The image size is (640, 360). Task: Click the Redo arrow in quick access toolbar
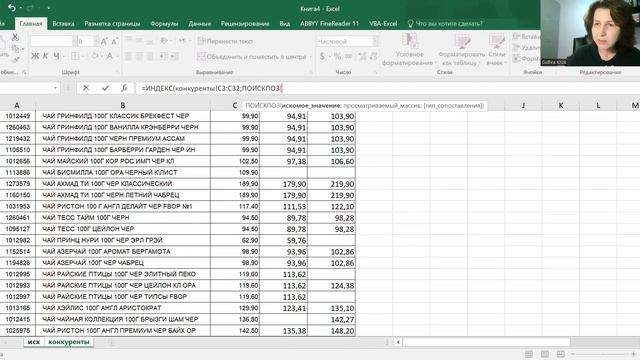[30, 8]
